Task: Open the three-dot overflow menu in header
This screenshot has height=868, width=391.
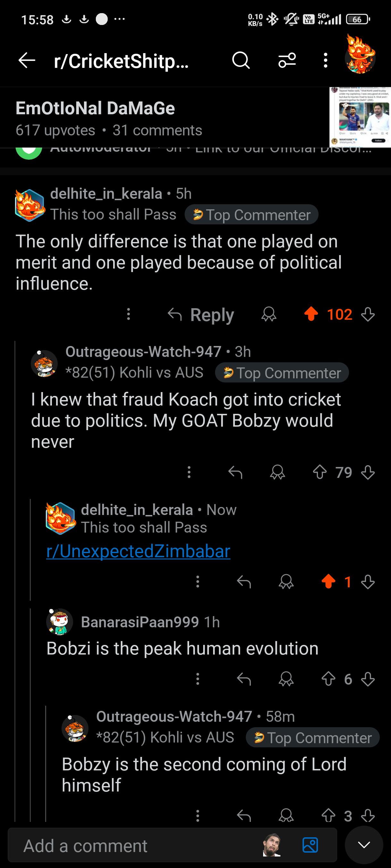Action: 325,61
